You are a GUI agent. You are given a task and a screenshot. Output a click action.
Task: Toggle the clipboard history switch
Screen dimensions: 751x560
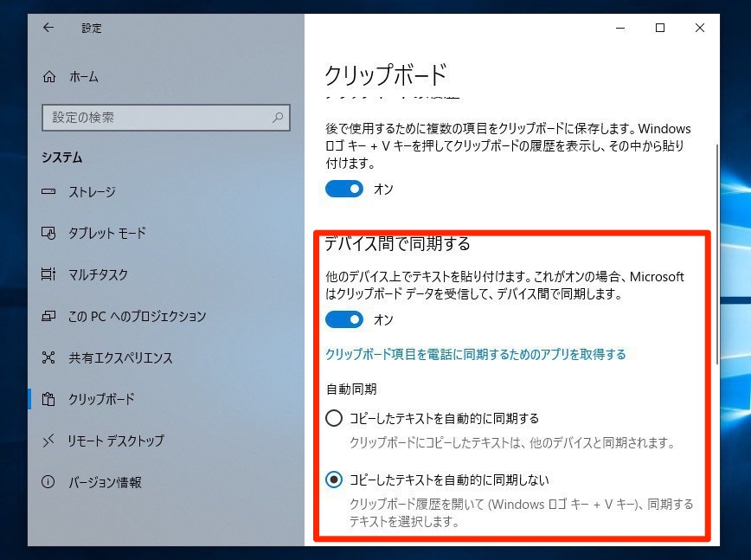click(344, 189)
